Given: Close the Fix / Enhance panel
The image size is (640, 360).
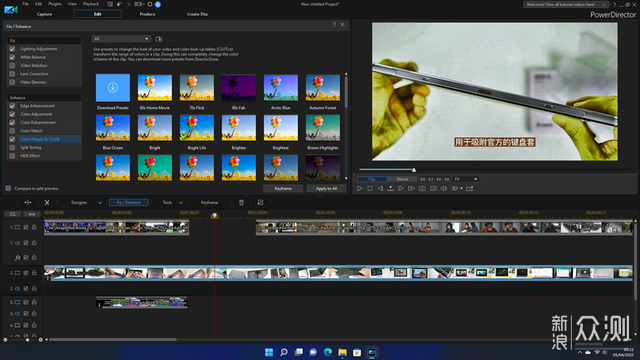Looking at the screenshot, I should click(x=342, y=24).
